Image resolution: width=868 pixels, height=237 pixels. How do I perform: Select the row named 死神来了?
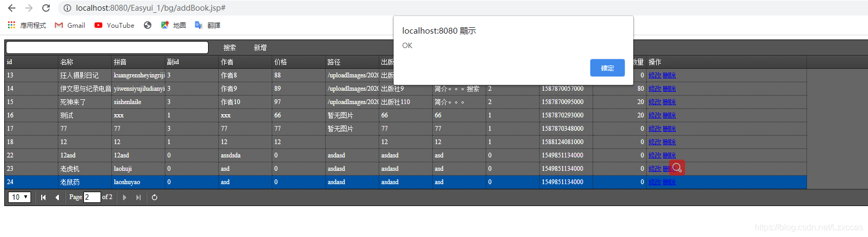pos(406,102)
